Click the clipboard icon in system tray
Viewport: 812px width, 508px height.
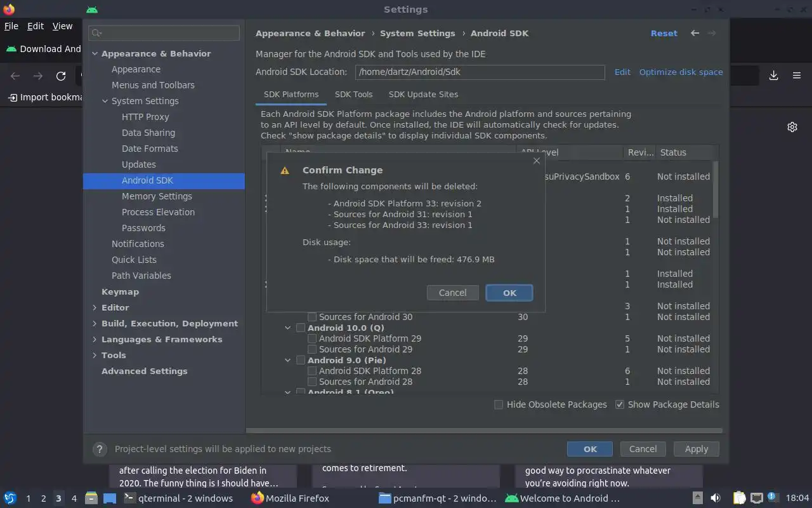point(740,498)
